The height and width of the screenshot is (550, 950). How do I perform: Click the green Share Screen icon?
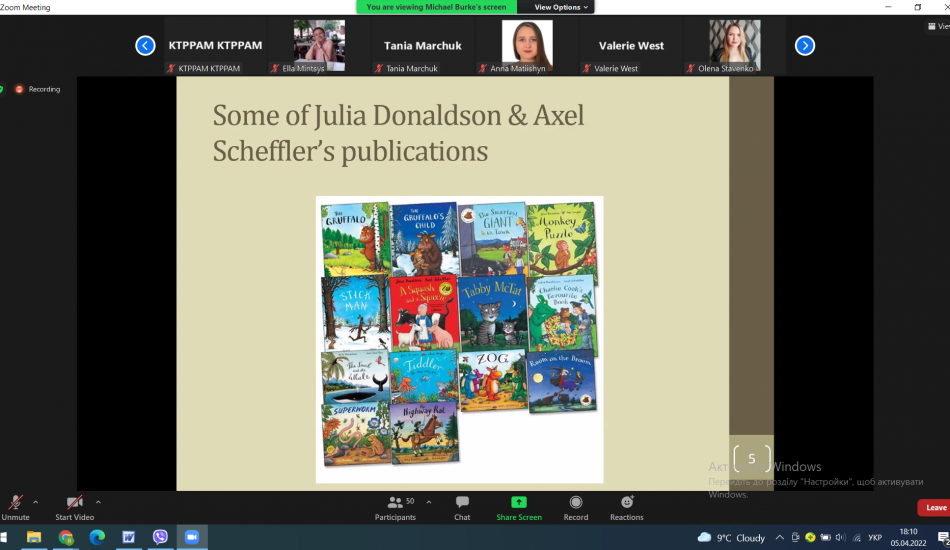click(519, 502)
